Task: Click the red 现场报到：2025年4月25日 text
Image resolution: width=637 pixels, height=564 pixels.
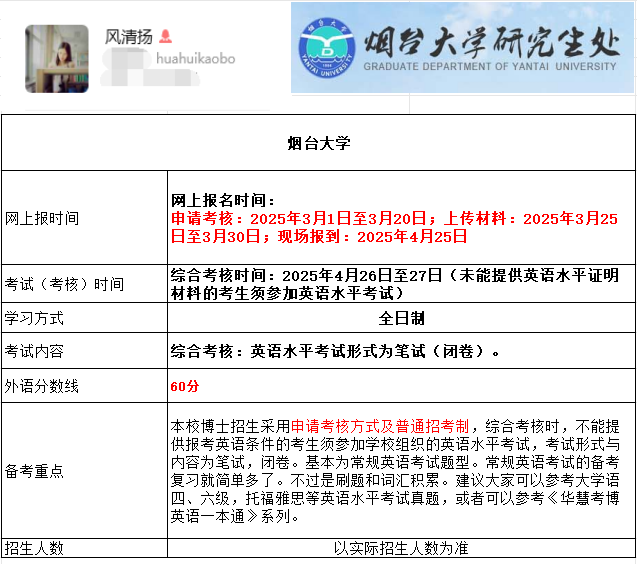Action: tap(372, 236)
